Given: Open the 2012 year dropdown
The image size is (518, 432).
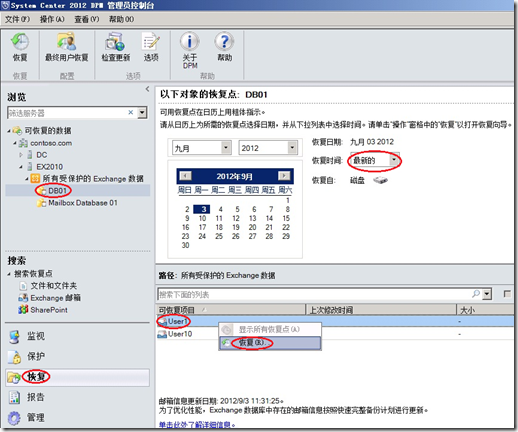Looking at the screenshot, I should [292, 147].
